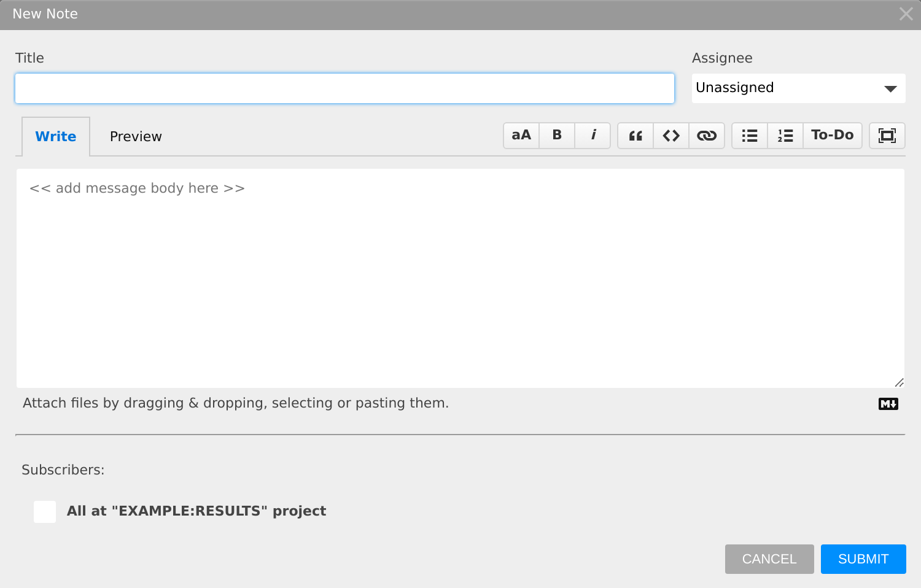
Task: Click the heading size aA icon
Action: click(x=521, y=136)
